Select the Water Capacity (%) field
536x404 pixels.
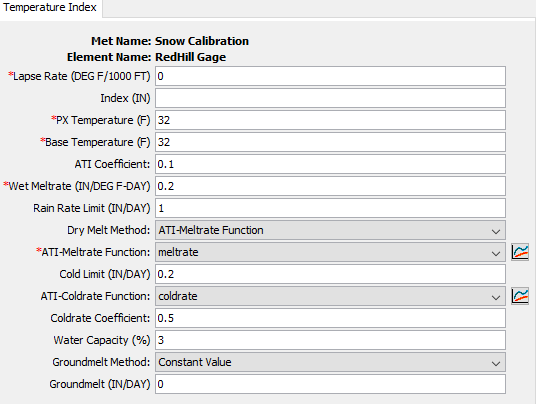[330, 340]
